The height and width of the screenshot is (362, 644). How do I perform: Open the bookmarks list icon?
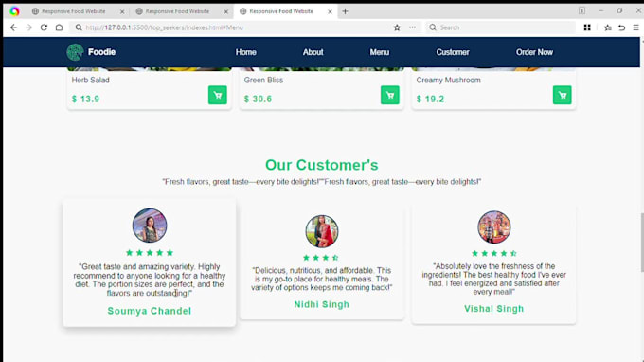[607, 27]
